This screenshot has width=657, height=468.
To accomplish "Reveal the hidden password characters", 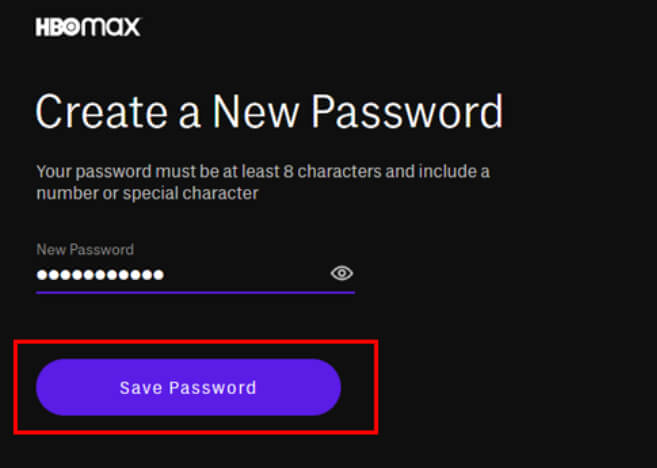I will tap(342, 274).
